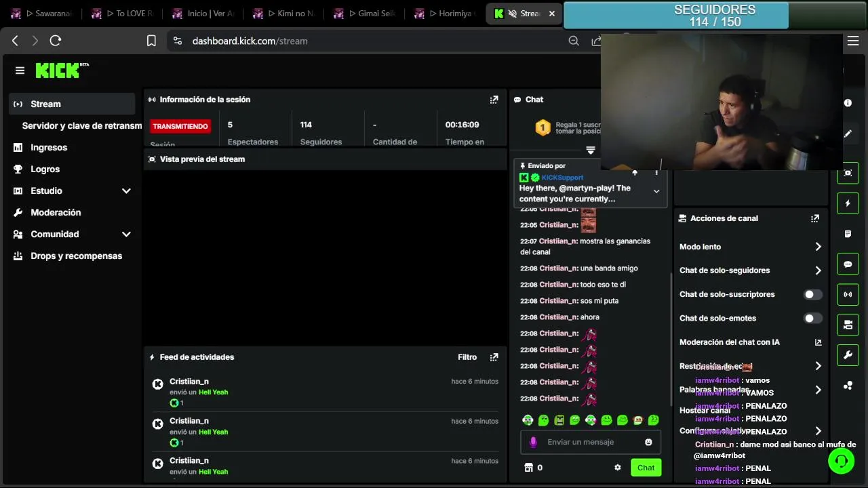868x488 pixels.
Task: Select Stream in the sidebar
Action: tap(72, 104)
